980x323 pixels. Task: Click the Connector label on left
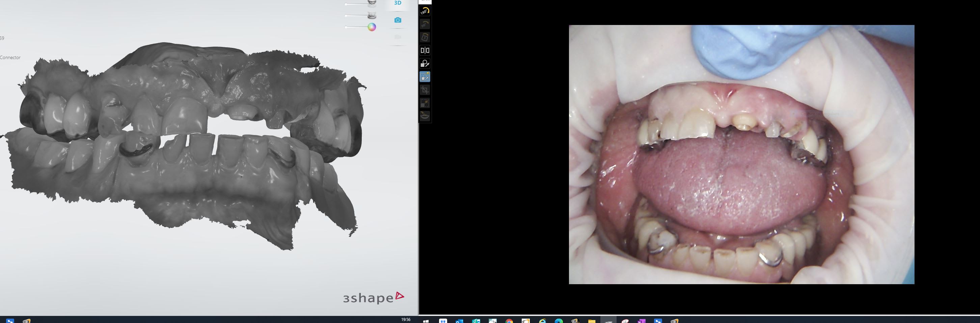pos(10,57)
